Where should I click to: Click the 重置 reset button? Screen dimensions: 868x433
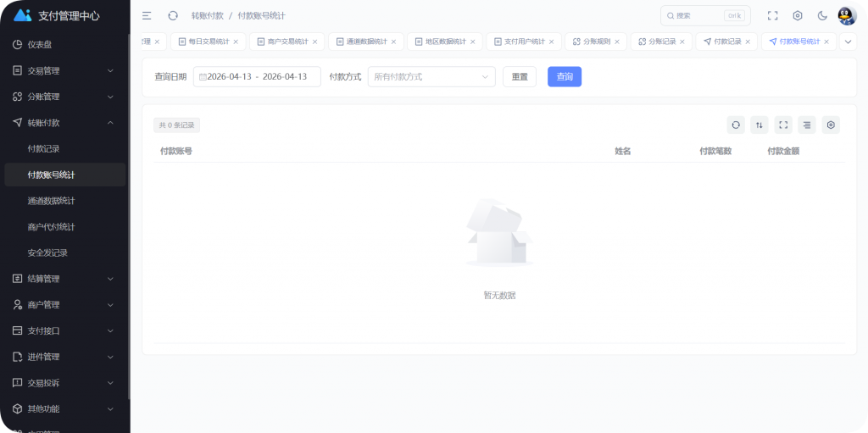coord(520,77)
